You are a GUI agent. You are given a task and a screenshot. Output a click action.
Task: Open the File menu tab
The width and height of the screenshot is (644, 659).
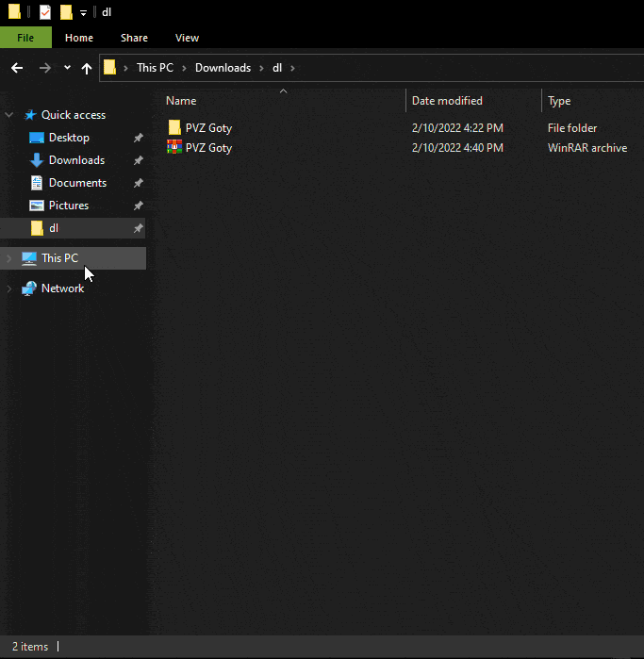tap(25, 38)
